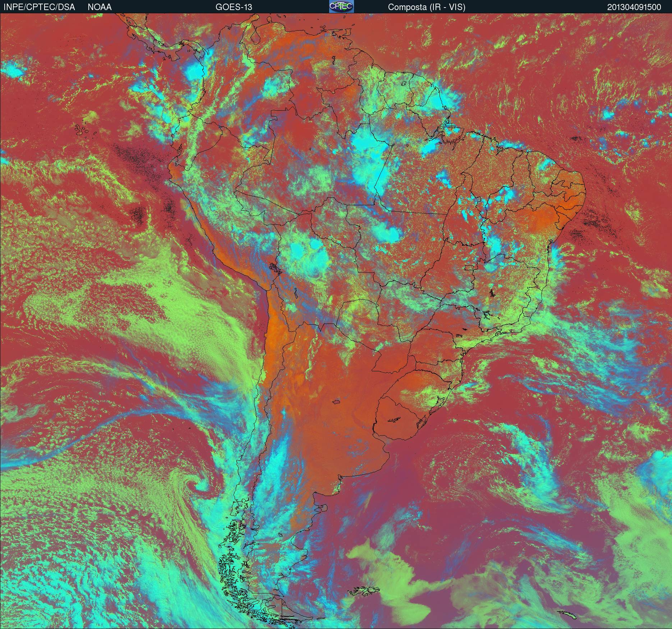Click the CPTEC logo in header
This screenshot has width=672, height=629.
click(341, 6)
